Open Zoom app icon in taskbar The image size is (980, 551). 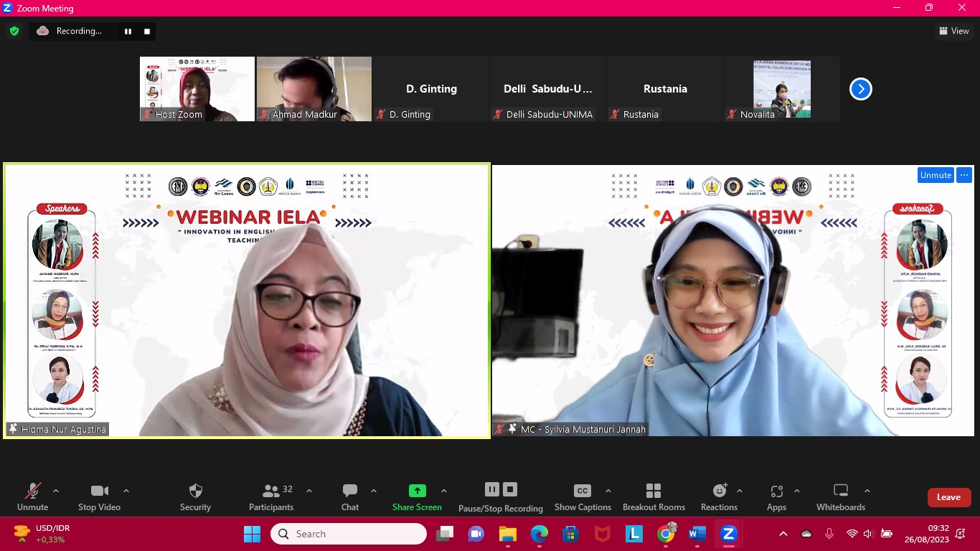click(x=728, y=534)
